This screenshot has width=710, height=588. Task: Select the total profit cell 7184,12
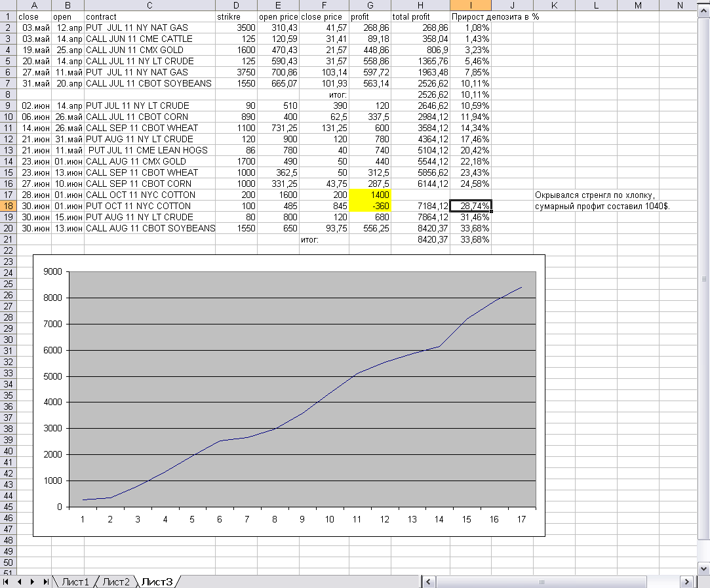(x=420, y=206)
